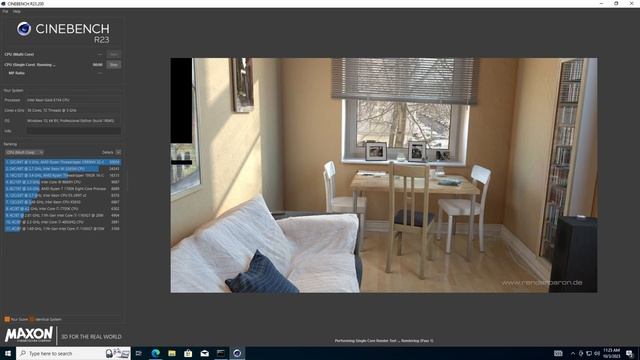The width and height of the screenshot is (640, 360).
Task: Select the top ranking row scoring 30054
Action: pyautogui.click(x=63, y=162)
